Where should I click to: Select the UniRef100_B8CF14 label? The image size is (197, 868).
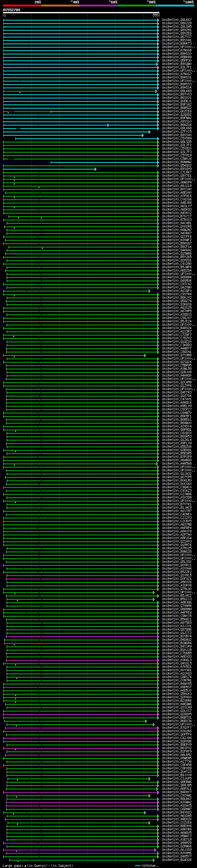click(x=177, y=247)
